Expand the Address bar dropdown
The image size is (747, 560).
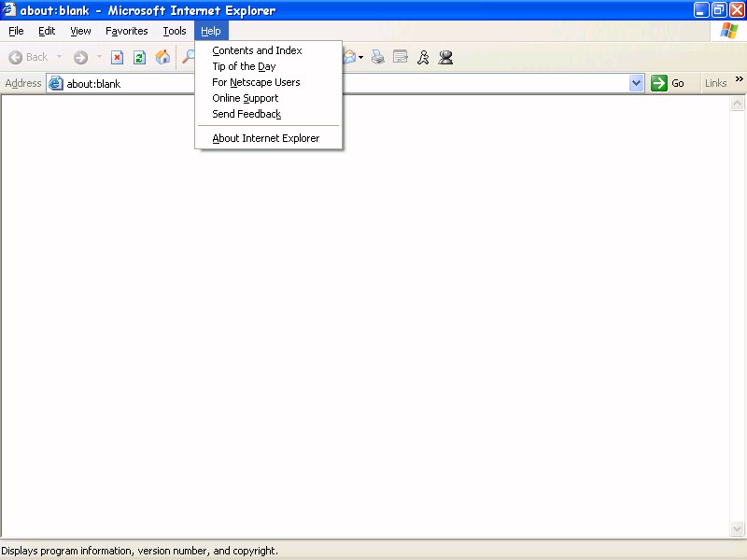[637, 83]
